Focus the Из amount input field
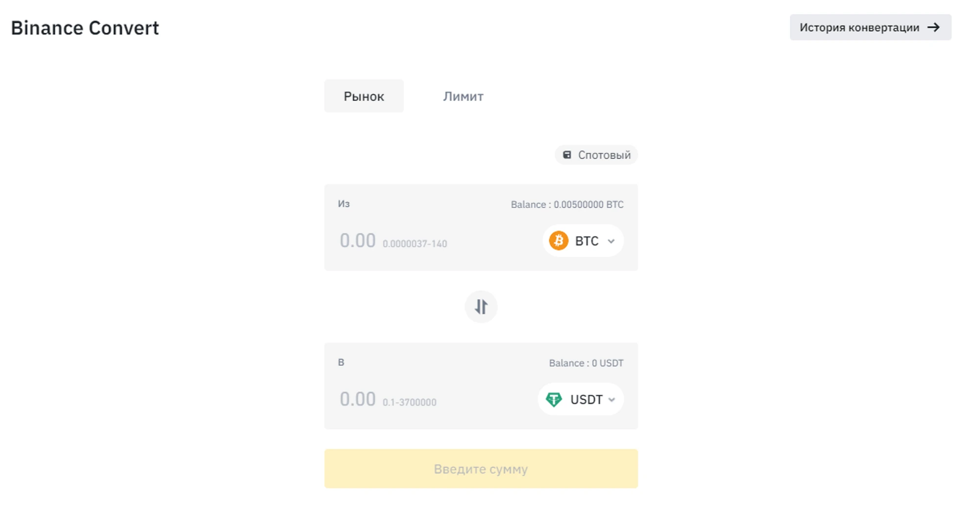This screenshot has width=980, height=511. point(358,241)
